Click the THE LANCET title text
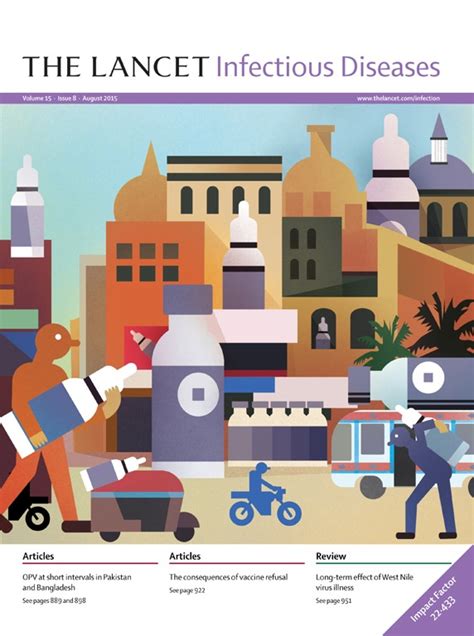This screenshot has width=474, height=636. [x=116, y=67]
